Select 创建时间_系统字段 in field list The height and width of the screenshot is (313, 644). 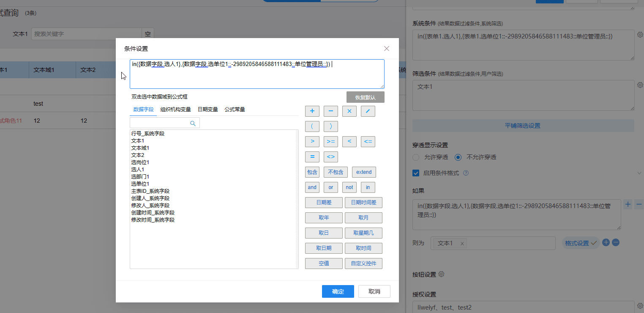(153, 212)
